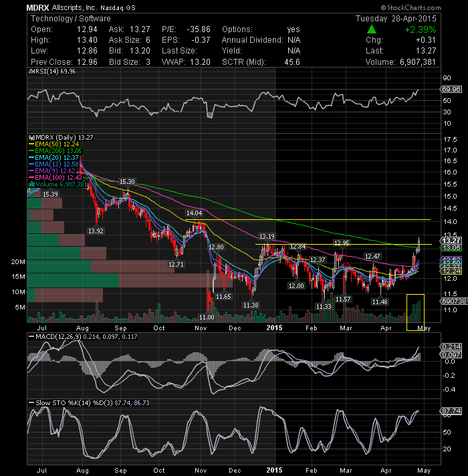This screenshot has height=476, width=468.
Task: Click the 11.38 price low annotation
Action: pos(251,305)
